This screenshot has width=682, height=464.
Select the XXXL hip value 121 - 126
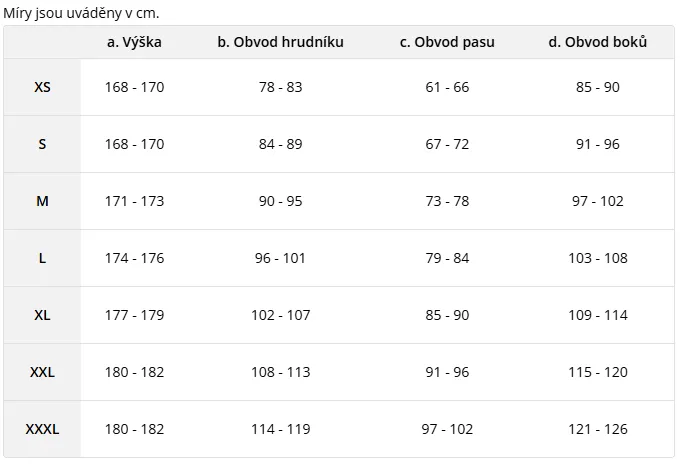598,429
